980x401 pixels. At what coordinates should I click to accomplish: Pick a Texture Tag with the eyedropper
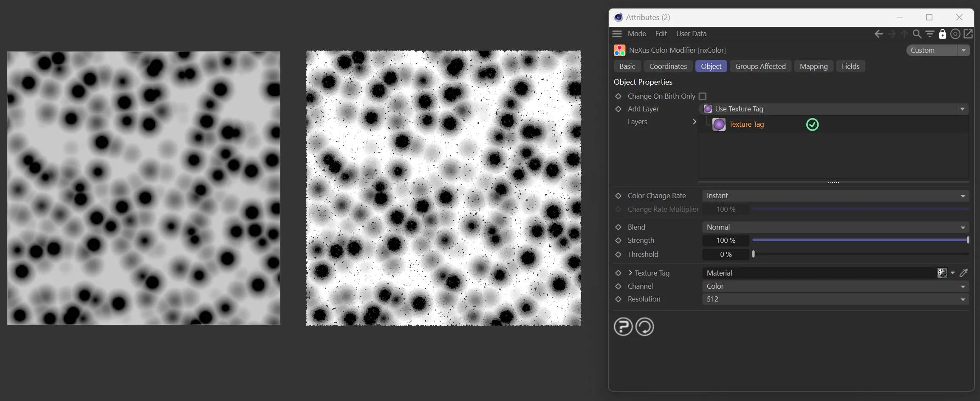pos(963,273)
